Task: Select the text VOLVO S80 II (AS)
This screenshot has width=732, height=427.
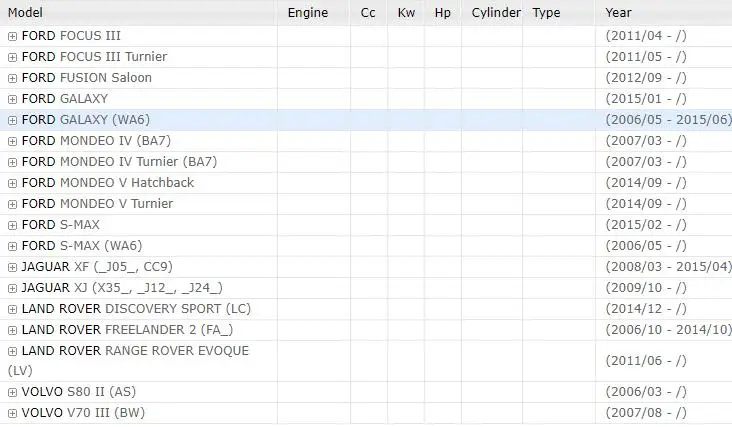Action: point(78,392)
